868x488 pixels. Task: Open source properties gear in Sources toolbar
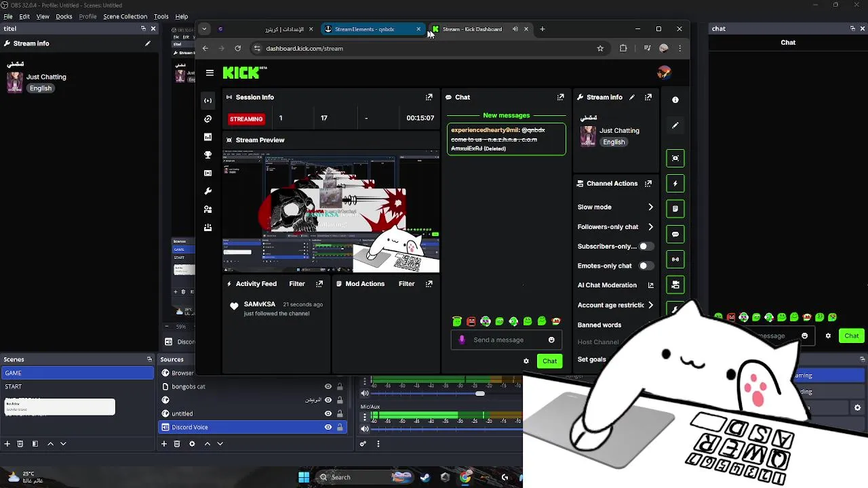coord(192,444)
